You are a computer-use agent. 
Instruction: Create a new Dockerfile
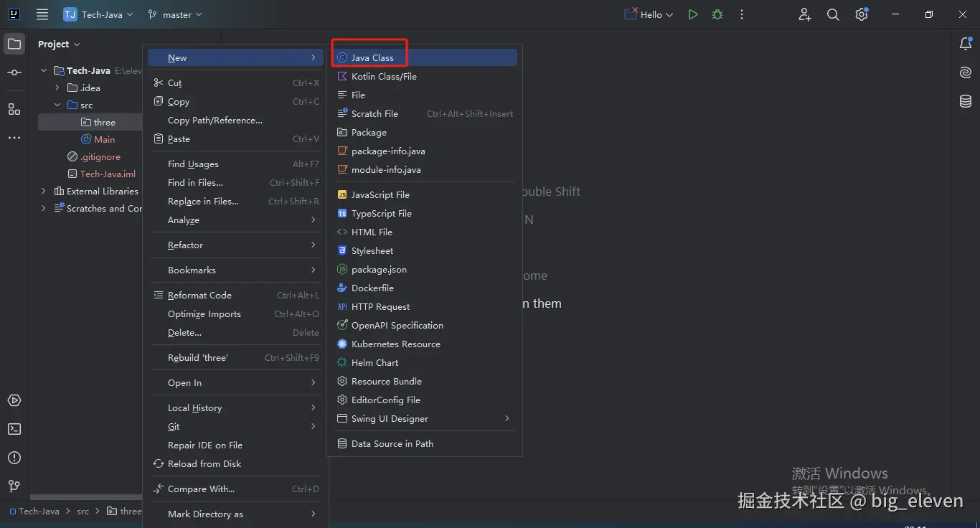[424, 288]
